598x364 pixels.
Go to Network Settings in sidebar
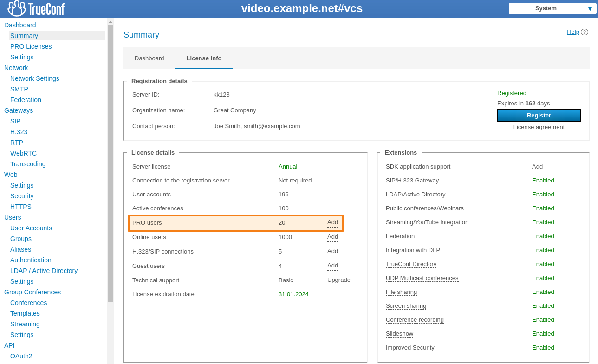(35, 78)
